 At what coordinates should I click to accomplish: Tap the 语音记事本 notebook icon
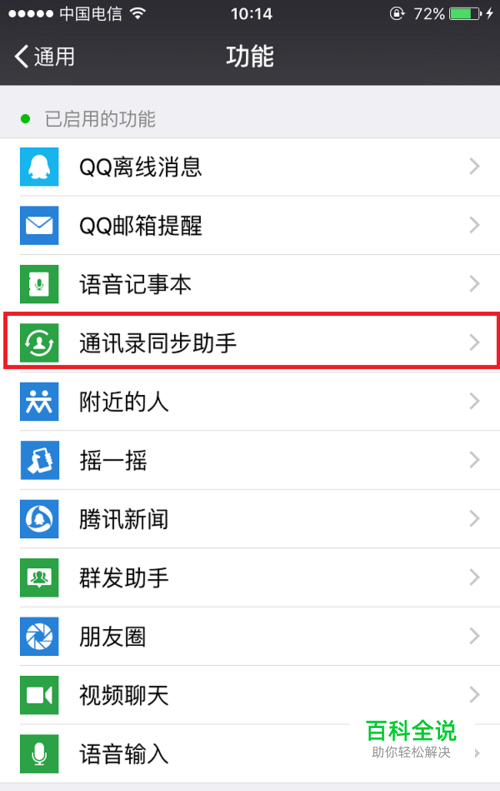point(39,284)
